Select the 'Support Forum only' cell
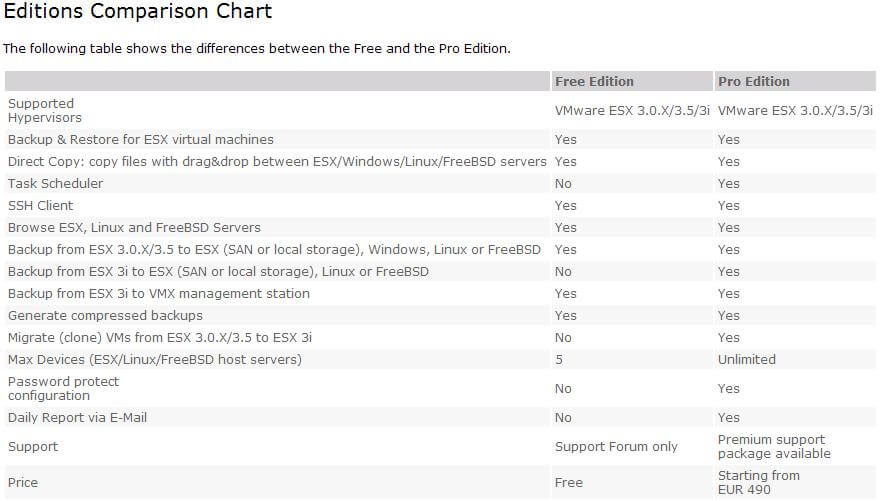 pyautogui.click(x=616, y=447)
